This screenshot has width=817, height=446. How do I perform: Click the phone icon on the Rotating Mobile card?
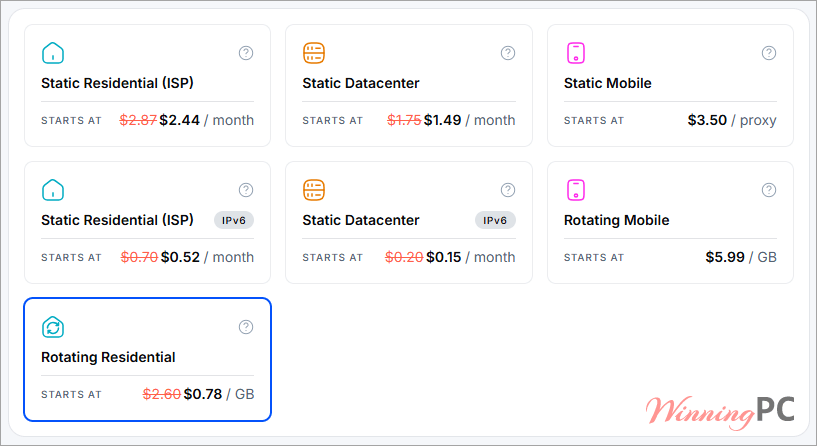click(576, 190)
